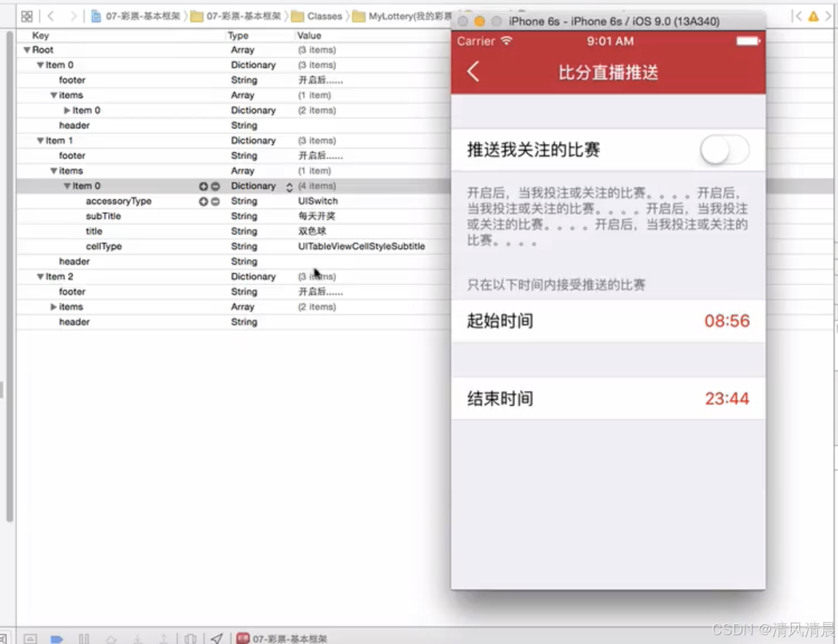Click the 08:56 start time value
The width and height of the screenshot is (838, 644).
coord(727,321)
